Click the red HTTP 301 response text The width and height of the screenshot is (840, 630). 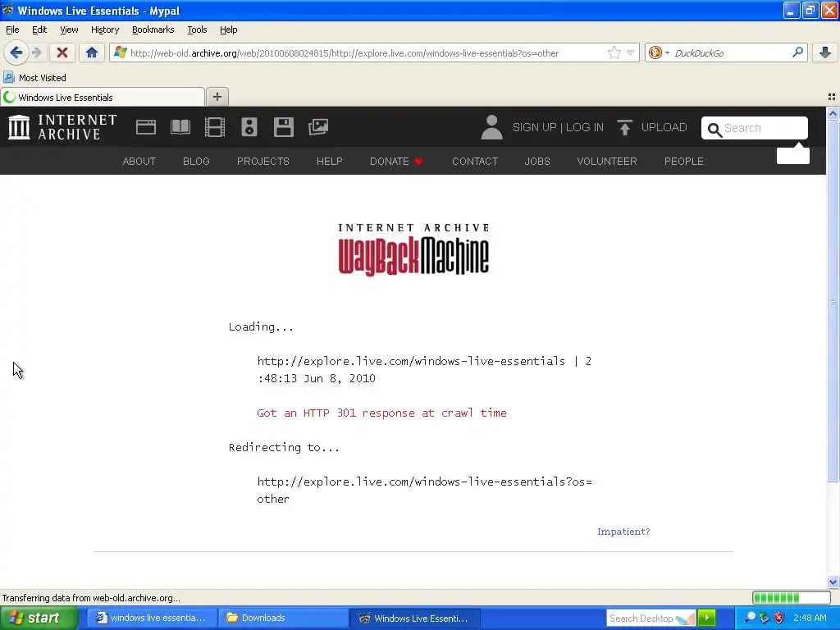[x=381, y=413]
